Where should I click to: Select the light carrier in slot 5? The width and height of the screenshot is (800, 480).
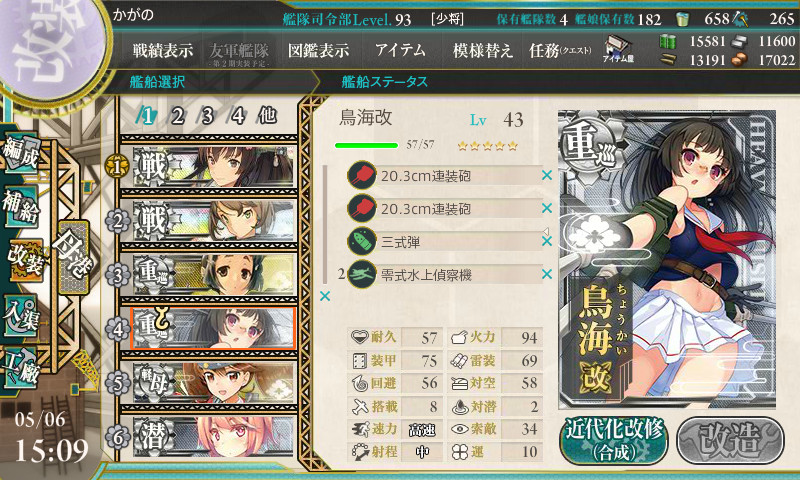coord(213,383)
